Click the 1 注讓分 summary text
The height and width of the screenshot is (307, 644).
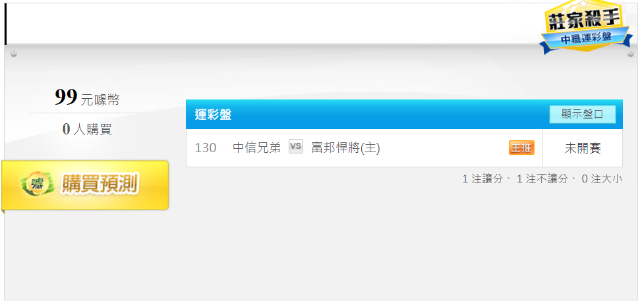483,179
